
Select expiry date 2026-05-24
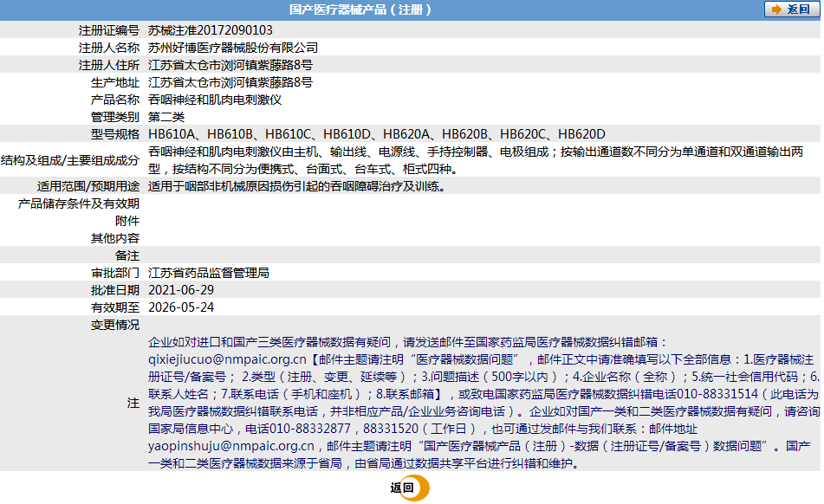coord(181,307)
